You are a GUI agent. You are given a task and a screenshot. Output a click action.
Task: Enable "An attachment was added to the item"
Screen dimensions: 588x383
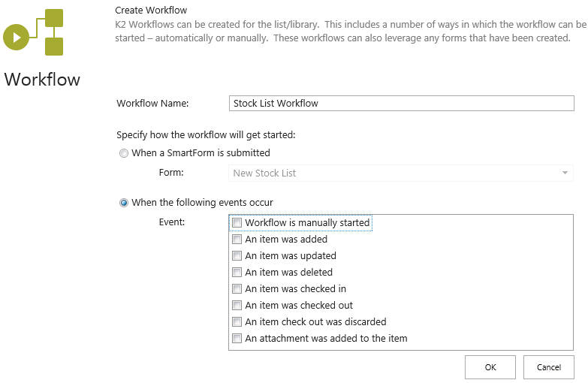click(237, 339)
